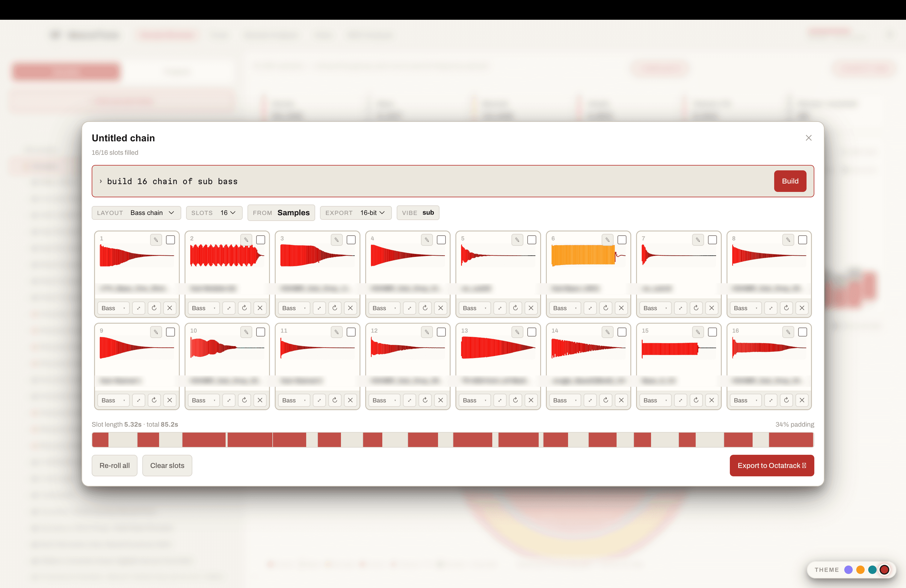
Task: Click pencil edit icon on slot 6
Action: [608, 240]
